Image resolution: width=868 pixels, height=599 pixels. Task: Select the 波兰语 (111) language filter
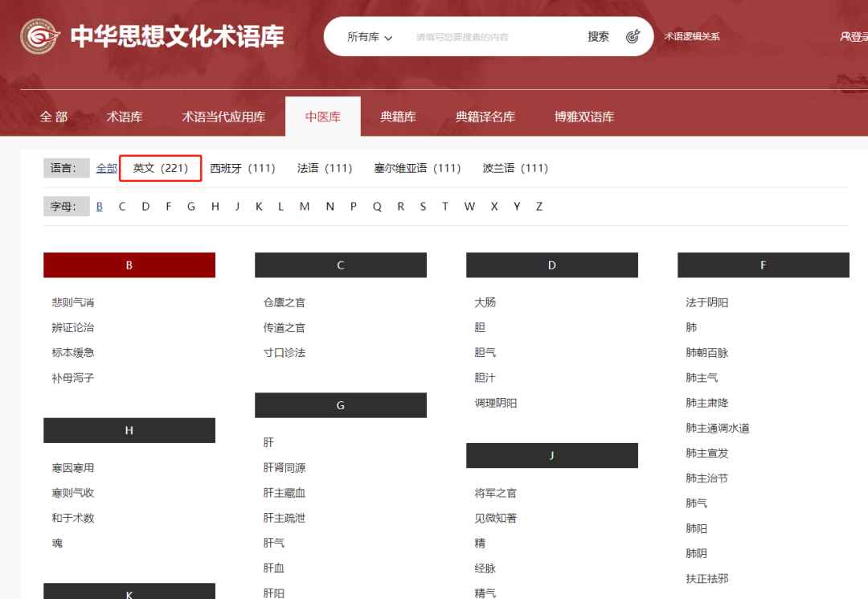[515, 168]
